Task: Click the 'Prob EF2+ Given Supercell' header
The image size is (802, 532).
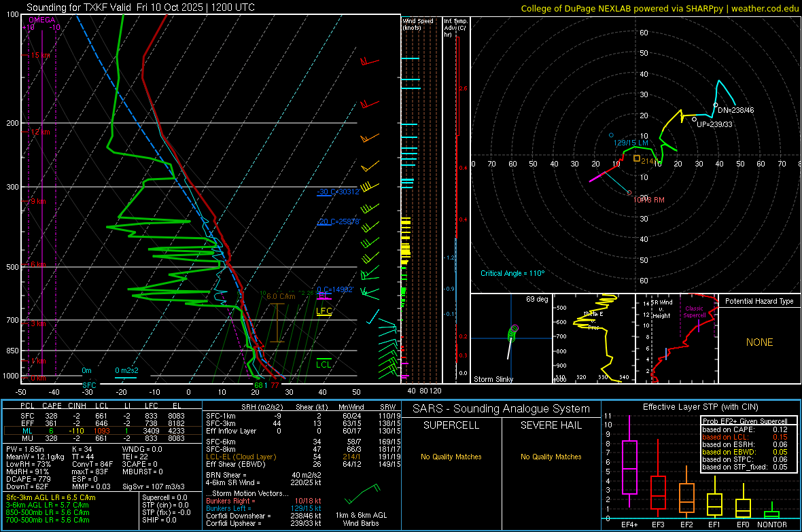Action: (x=745, y=421)
